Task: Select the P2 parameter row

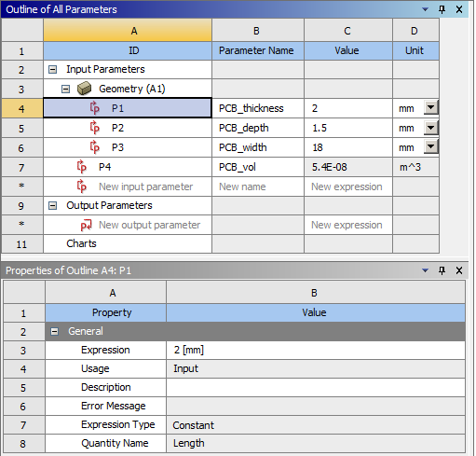Action: (128, 128)
